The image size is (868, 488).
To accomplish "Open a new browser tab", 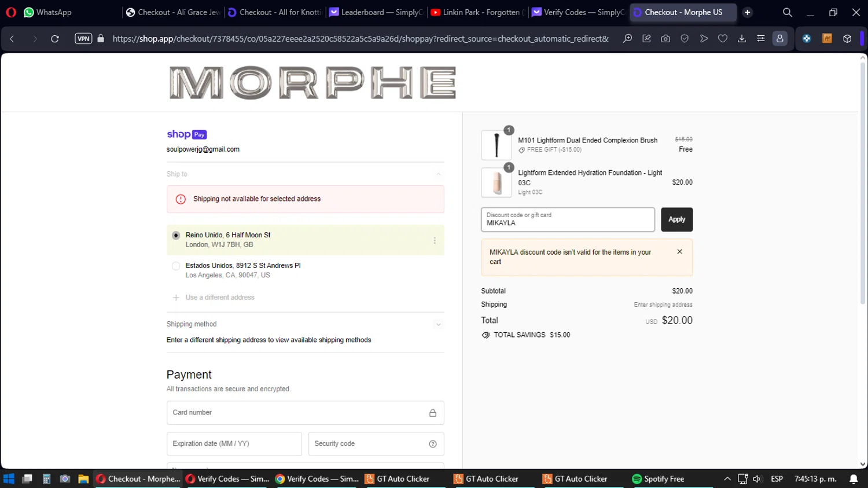I will pyautogui.click(x=748, y=12).
